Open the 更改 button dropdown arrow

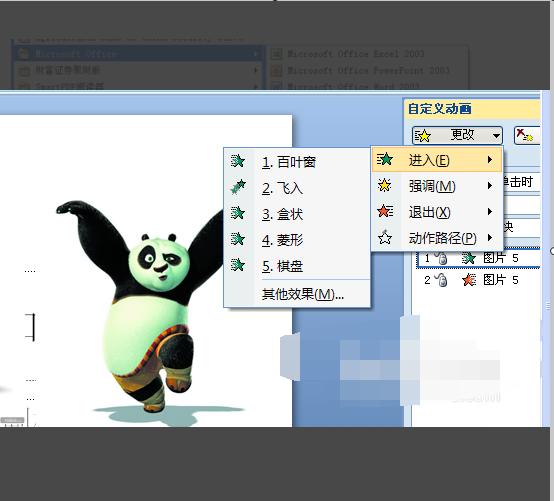(496, 136)
